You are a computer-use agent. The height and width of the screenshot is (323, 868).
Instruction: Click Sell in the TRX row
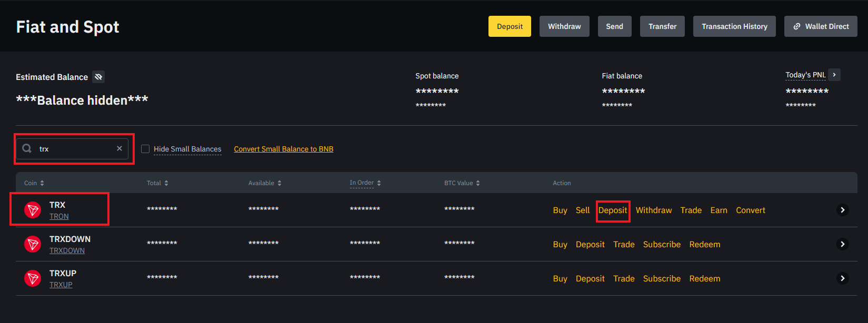(x=583, y=210)
